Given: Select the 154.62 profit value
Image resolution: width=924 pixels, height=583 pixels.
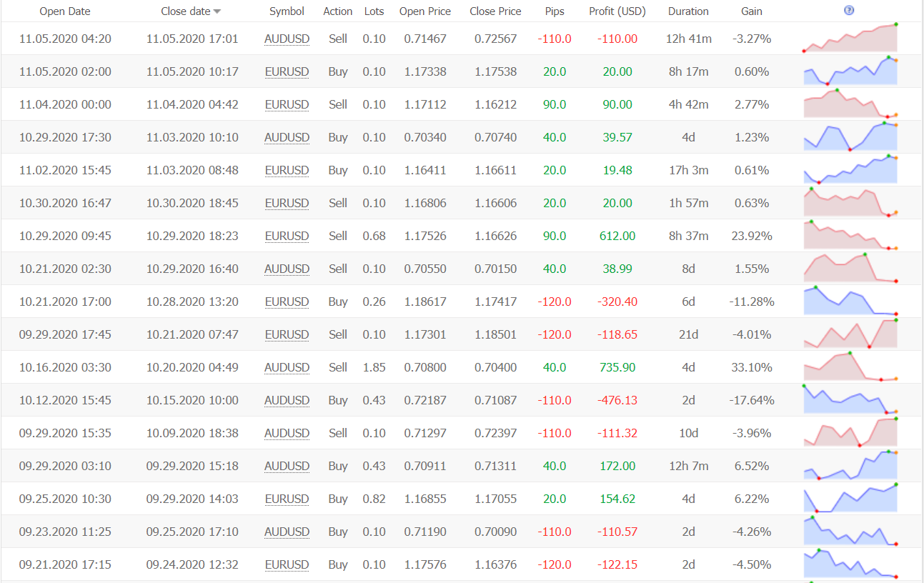Looking at the screenshot, I should [617, 499].
